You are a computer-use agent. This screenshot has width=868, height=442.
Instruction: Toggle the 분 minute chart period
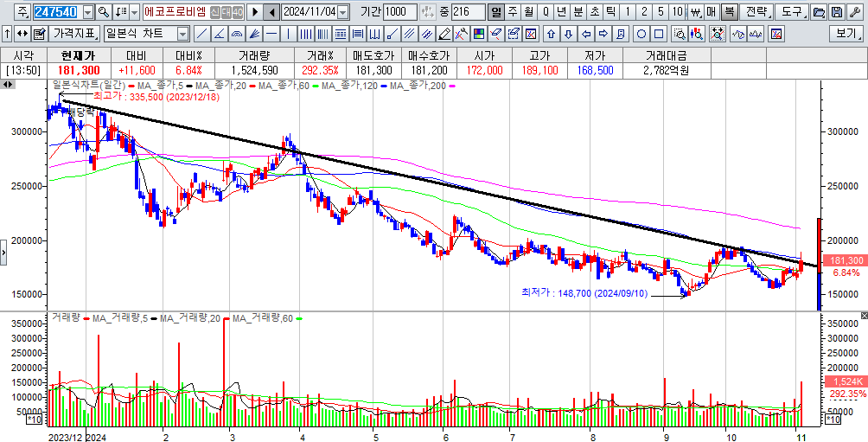coord(578,12)
